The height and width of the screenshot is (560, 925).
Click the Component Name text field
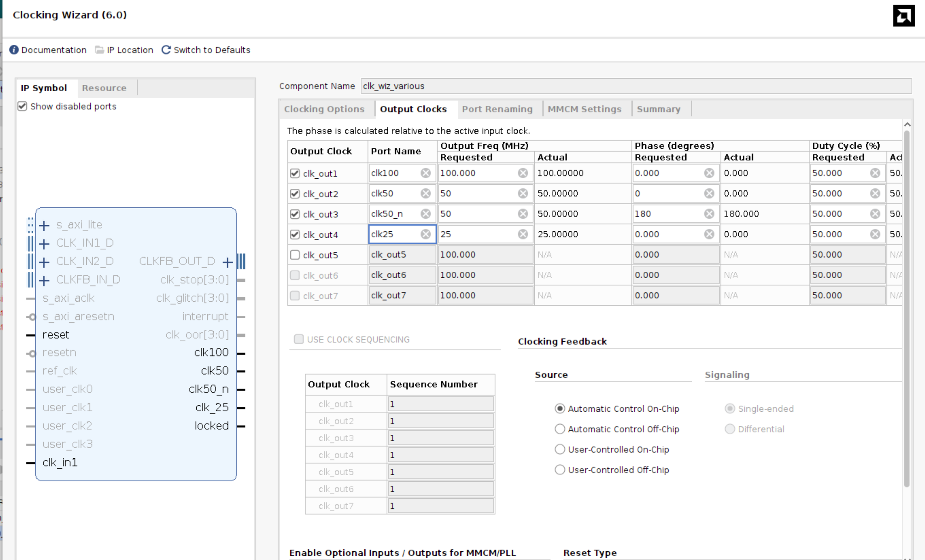pyautogui.click(x=635, y=86)
